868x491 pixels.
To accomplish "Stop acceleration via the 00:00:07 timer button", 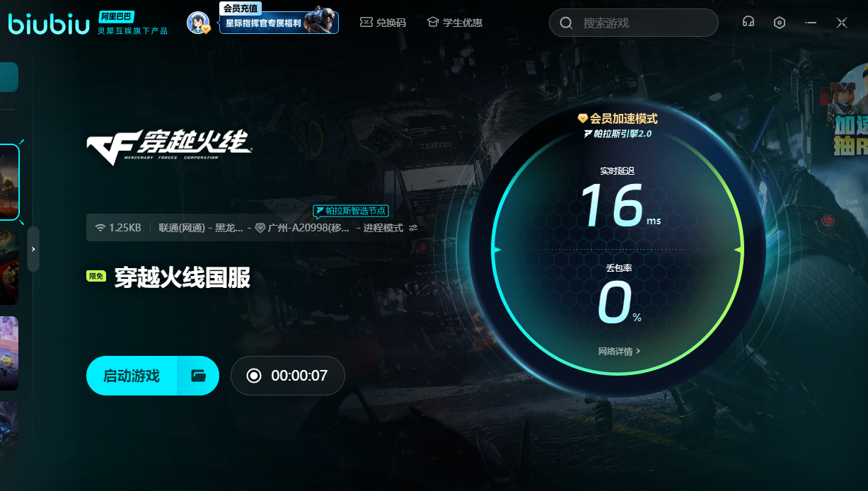I will [287, 376].
